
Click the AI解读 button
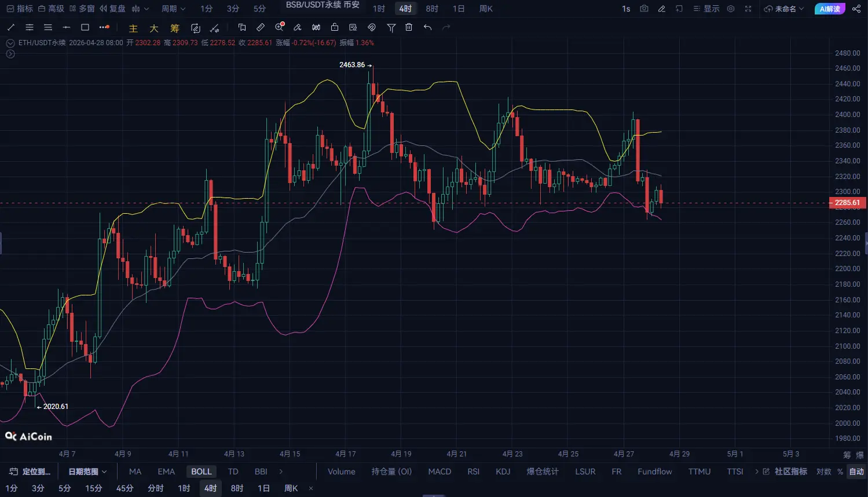pos(829,9)
